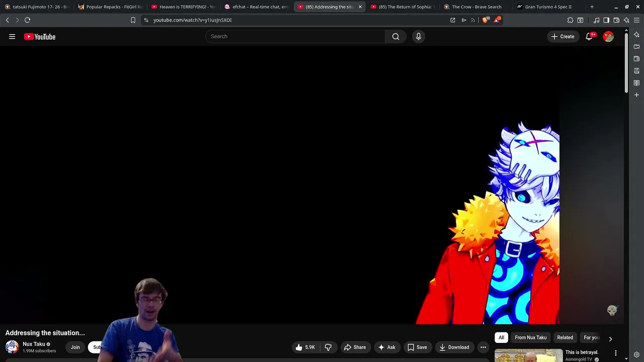This screenshot has height=362, width=644.
Task: Open the Brave main menu
Action: pyautogui.click(x=636, y=20)
